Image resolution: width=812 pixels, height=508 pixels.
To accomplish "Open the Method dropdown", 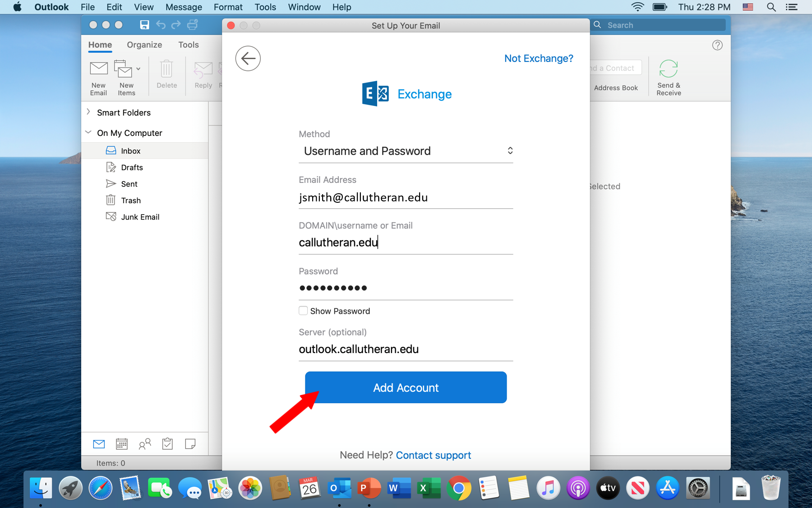I will click(406, 151).
